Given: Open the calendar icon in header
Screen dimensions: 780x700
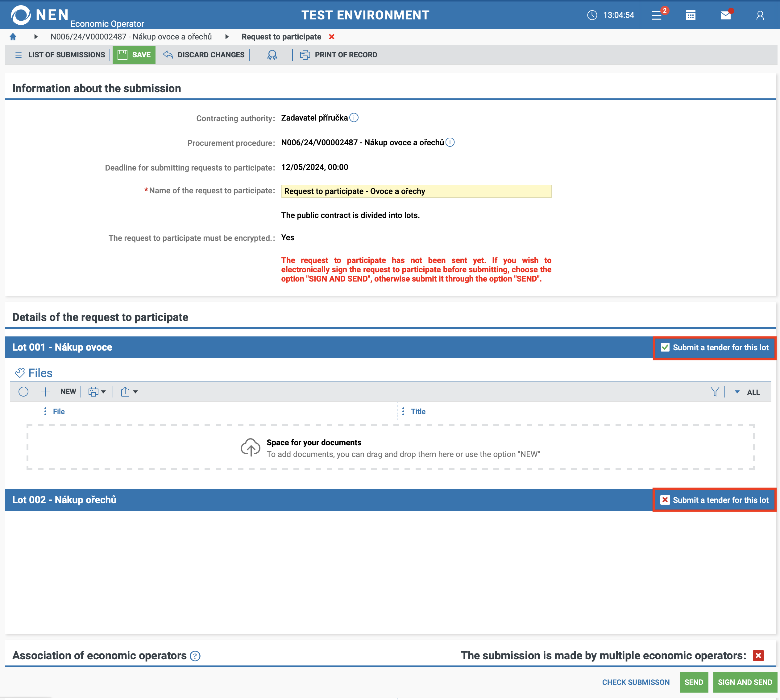Looking at the screenshot, I should pos(691,15).
